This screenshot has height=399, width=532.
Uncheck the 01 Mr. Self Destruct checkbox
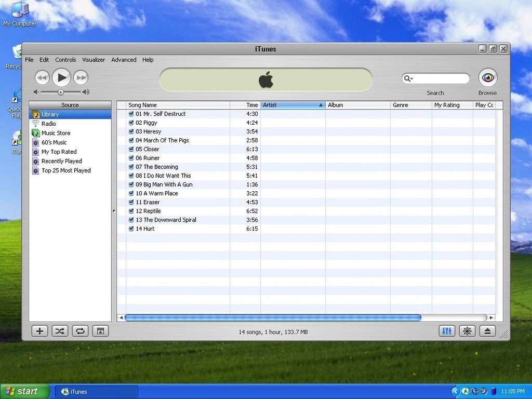point(131,114)
